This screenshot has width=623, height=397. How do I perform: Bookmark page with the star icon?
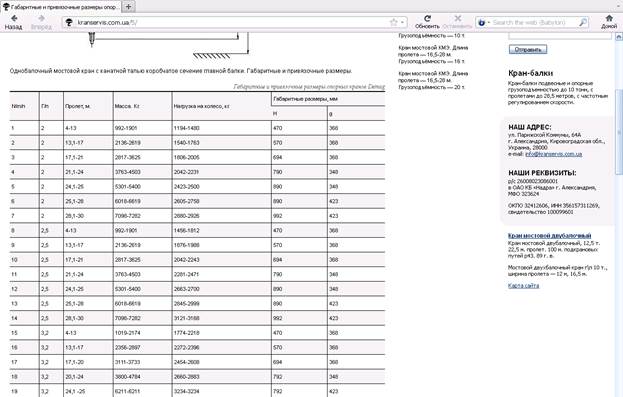393,22
